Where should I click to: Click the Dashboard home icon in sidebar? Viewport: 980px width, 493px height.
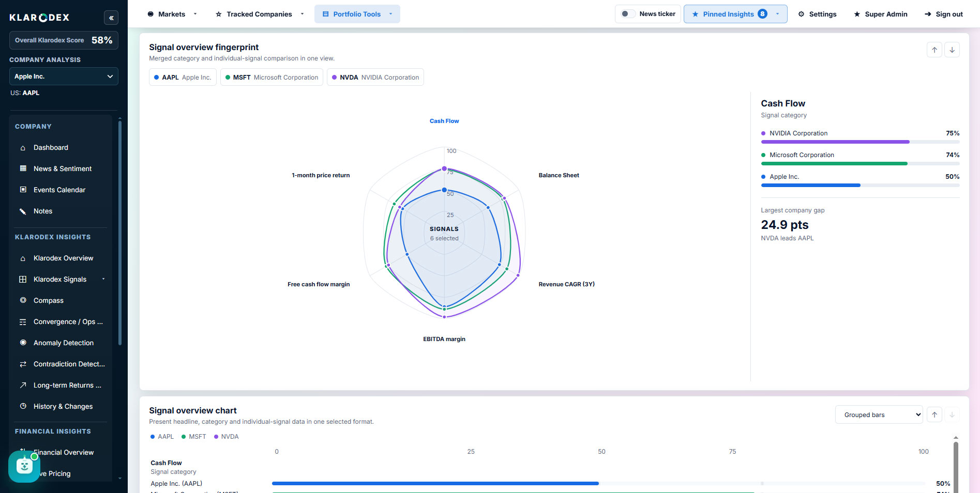[x=23, y=148]
